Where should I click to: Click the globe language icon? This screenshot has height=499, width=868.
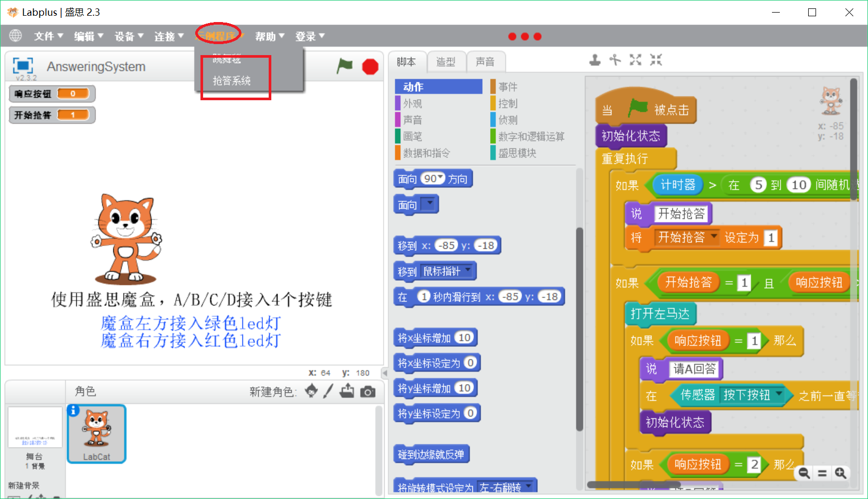point(16,35)
